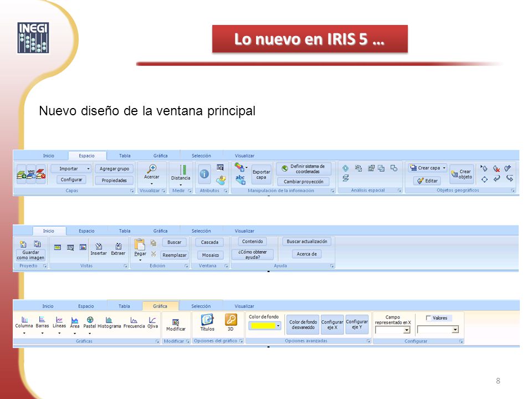
Task: Click the ¿Cómo obtener ayuda? button
Action: tap(253, 254)
